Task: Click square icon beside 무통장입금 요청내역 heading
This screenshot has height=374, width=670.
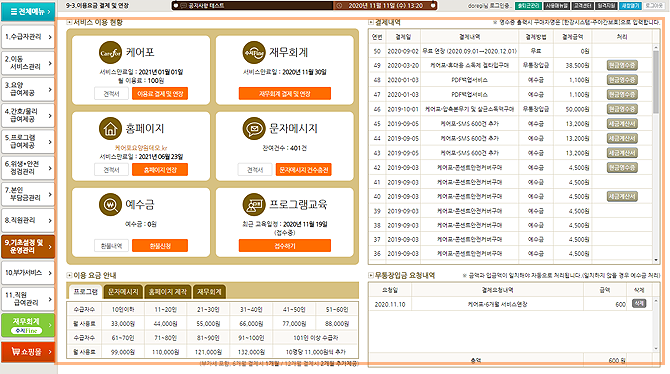Action: pyautogui.click(x=371, y=275)
